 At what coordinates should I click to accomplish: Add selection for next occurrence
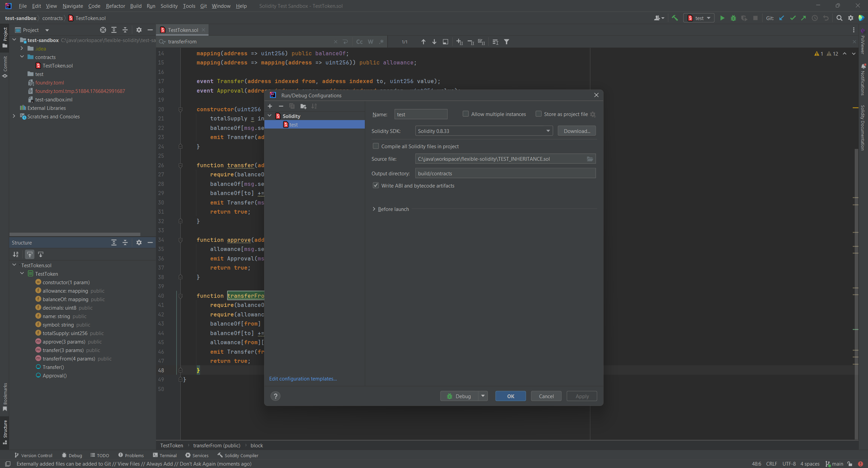(x=460, y=42)
